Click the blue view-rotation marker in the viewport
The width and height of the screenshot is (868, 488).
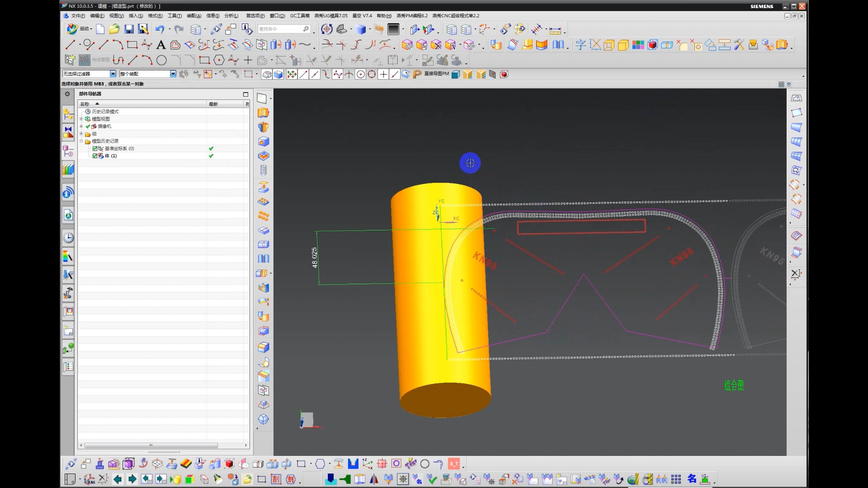[x=470, y=163]
